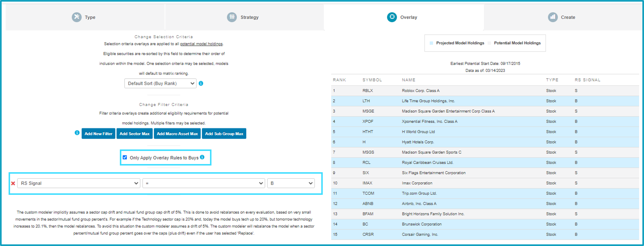Click the Projected Model Holdings legend label

460,43
